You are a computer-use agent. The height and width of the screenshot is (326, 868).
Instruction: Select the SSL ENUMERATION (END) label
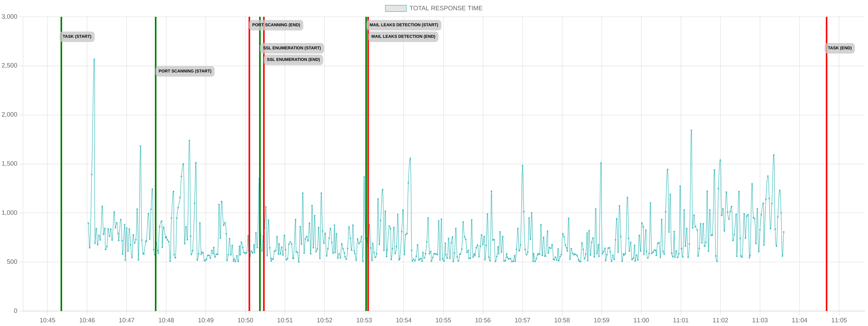(x=293, y=60)
